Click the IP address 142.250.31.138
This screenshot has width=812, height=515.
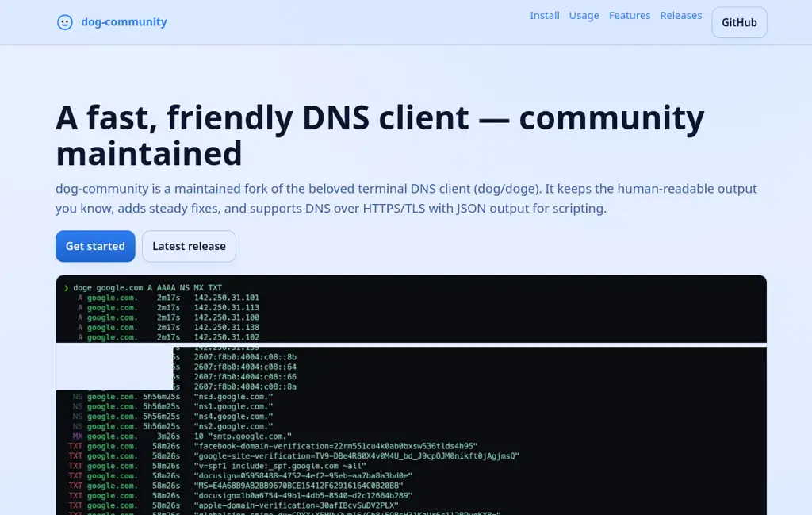tap(226, 327)
